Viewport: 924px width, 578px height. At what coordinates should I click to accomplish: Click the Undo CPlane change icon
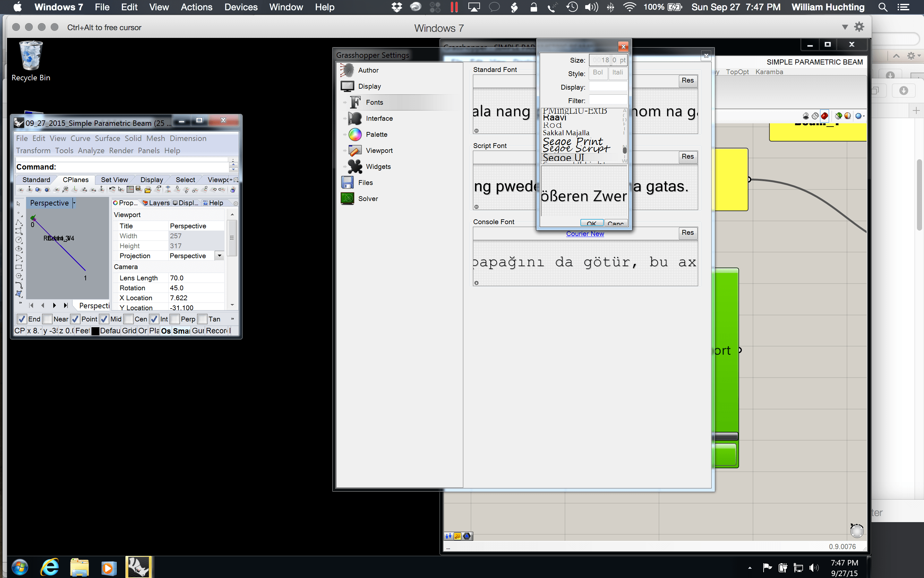[x=112, y=189]
